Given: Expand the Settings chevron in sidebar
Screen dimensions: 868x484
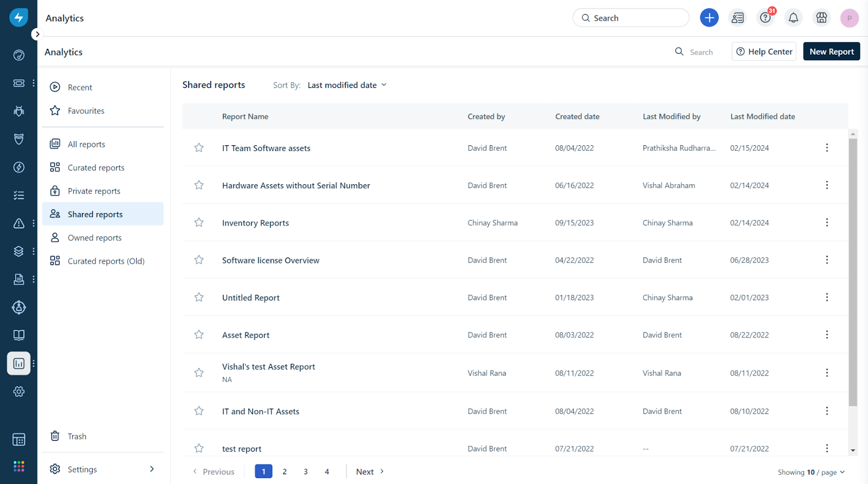Looking at the screenshot, I should click(152, 469).
